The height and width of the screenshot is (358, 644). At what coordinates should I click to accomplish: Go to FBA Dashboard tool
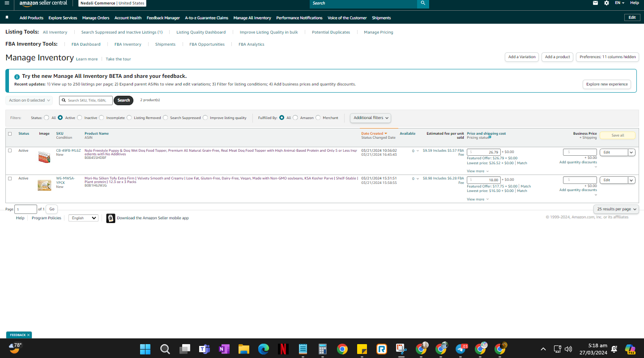86,44
